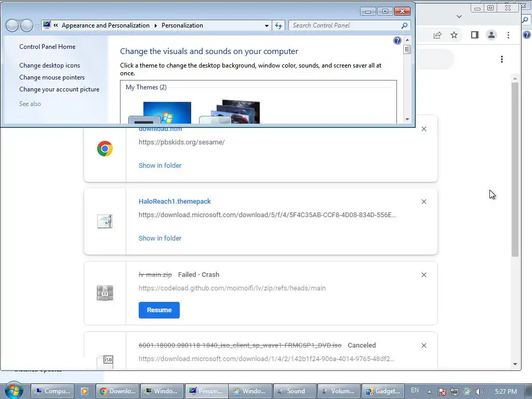
Task: Open the Downloads page three-dot menu
Action: click(x=501, y=59)
